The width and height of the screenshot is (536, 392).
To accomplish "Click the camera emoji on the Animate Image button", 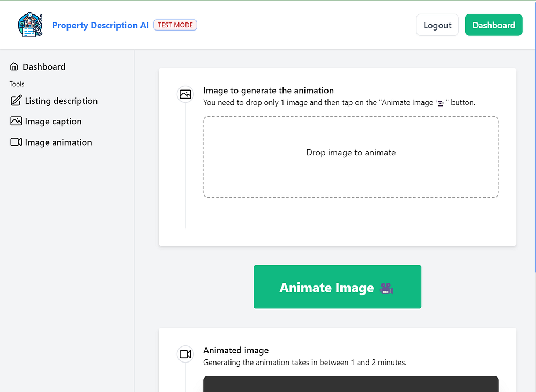I will (386, 288).
